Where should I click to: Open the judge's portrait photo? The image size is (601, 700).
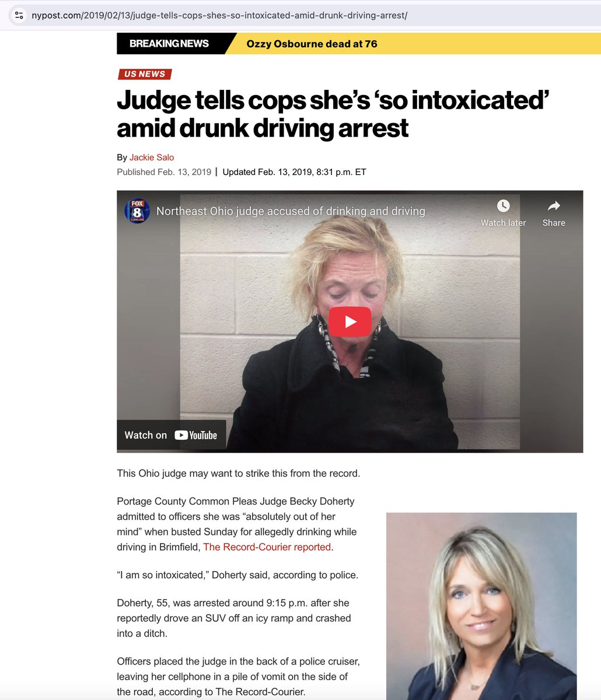(x=481, y=606)
